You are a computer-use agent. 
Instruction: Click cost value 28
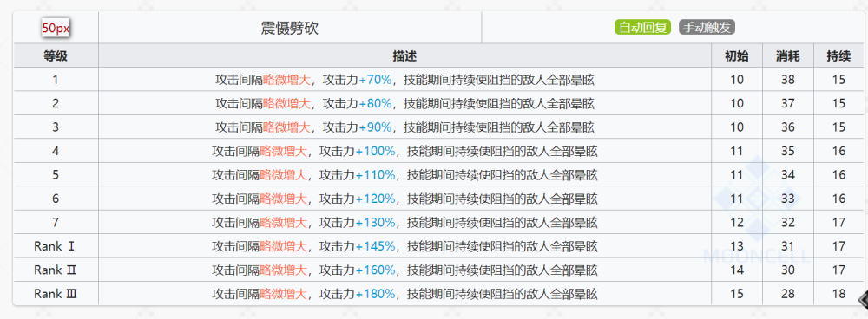point(788,294)
